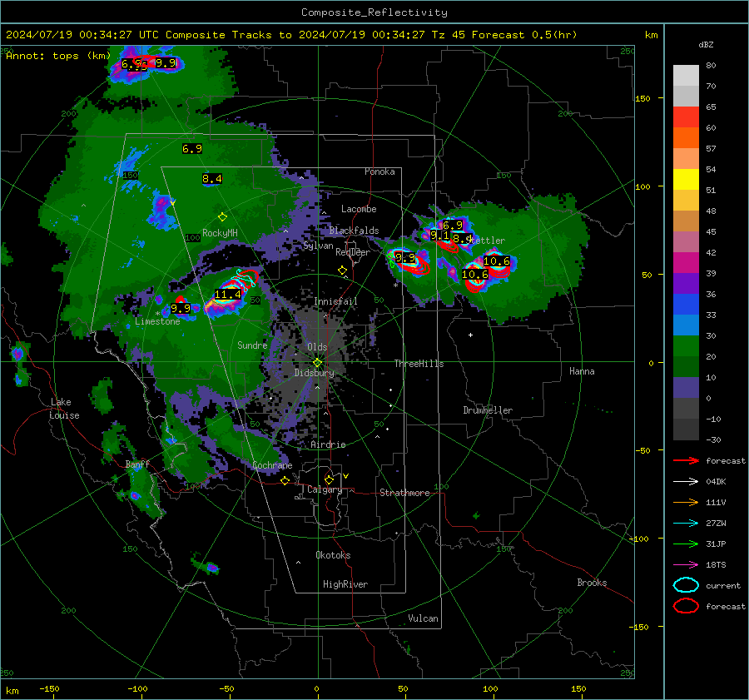
Task: Select the -10 dBZ dark gray swatch
Action: tap(686, 429)
